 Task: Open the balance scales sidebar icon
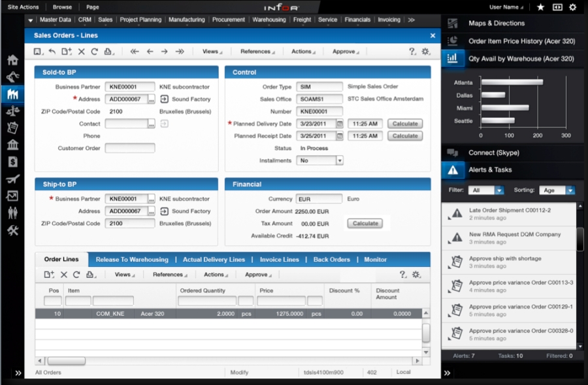[x=12, y=111]
